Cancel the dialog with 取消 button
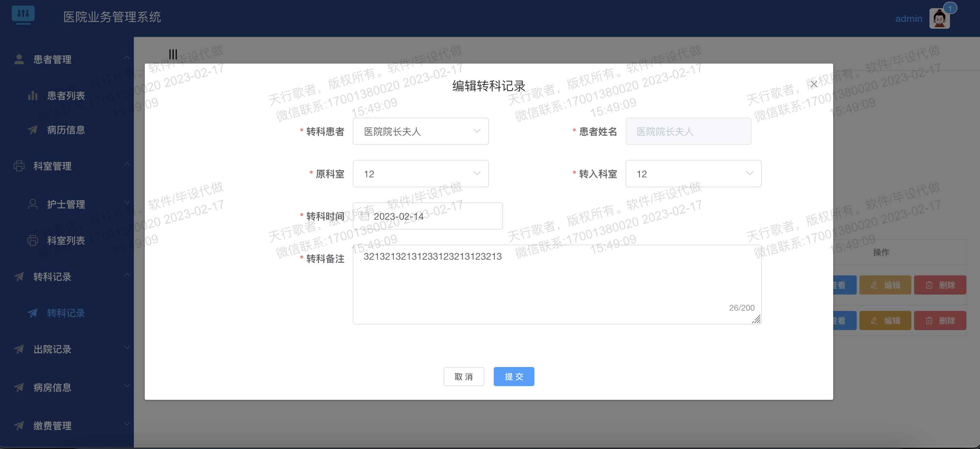Screen dimensions: 980x449 click(464, 376)
